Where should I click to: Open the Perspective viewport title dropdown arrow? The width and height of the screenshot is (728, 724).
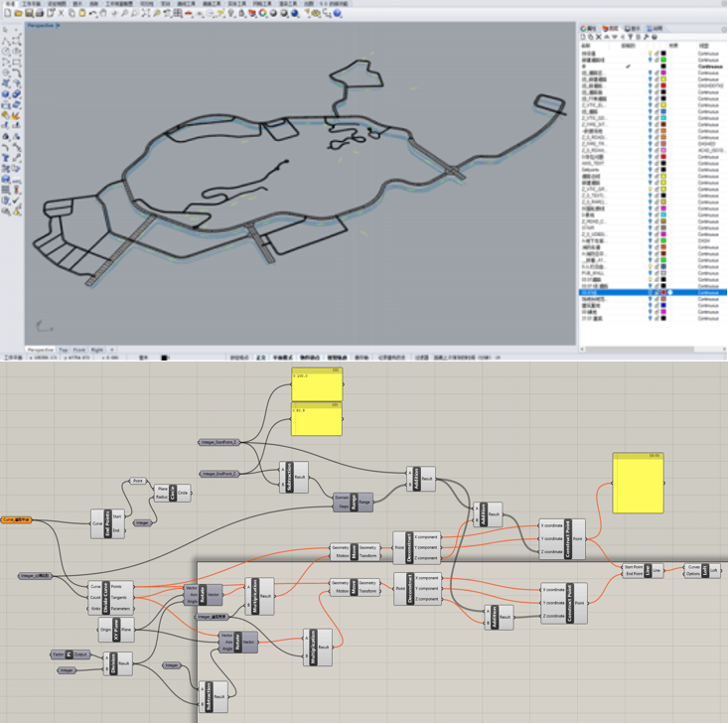pyautogui.click(x=58, y=26)
